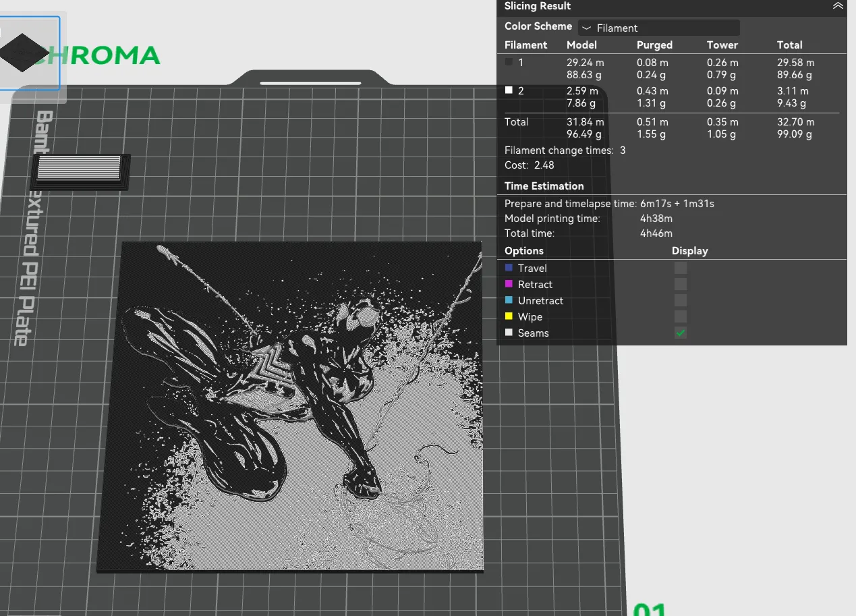Enable the Wipe display checkbox
Image resolution: width=856 pixels, height=616 pixels.
pos(681,316)
